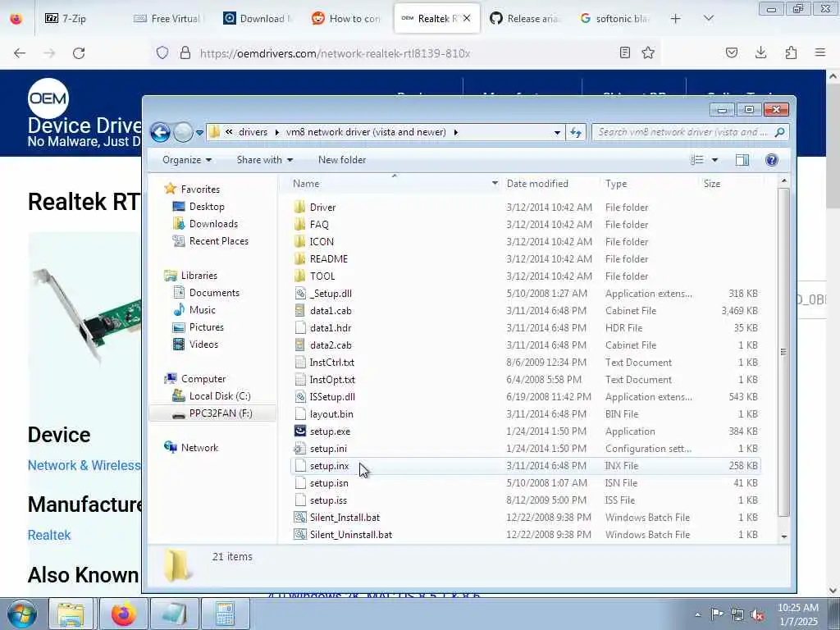Select the README folder
840x630 pixels.
point(328,258)
